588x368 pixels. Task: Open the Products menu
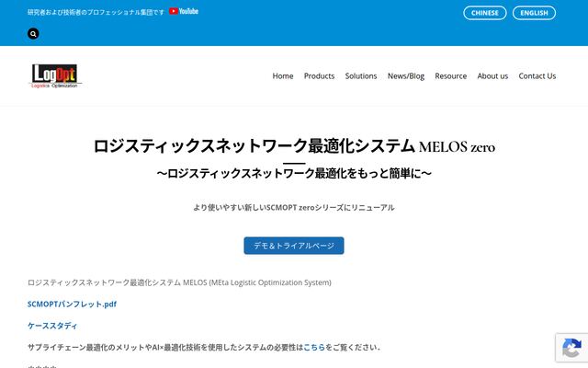319,75
